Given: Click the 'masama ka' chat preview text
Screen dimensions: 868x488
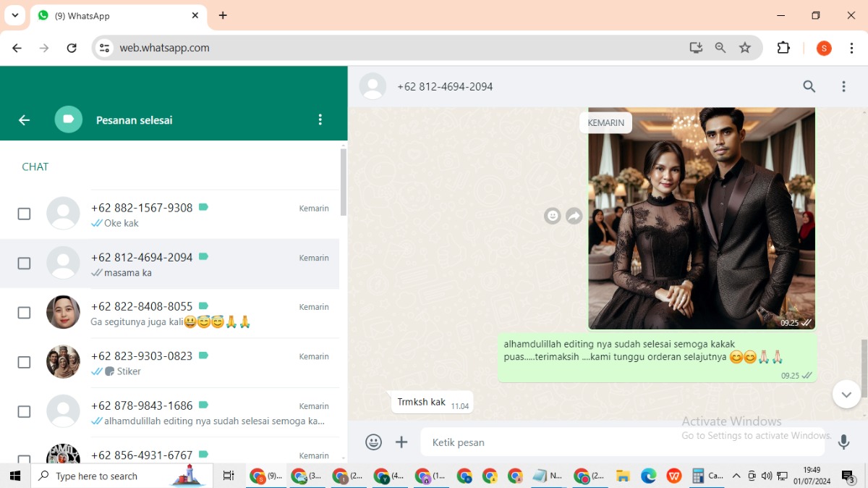Looking at the screenshot, I should (x=127, y=273).
